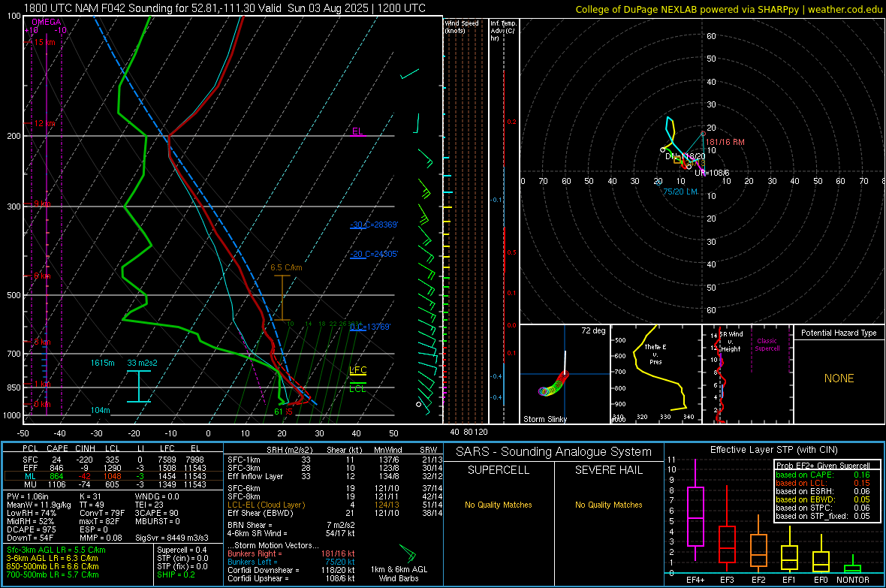Click the 1km & 6km wind barb symbol

408,553
